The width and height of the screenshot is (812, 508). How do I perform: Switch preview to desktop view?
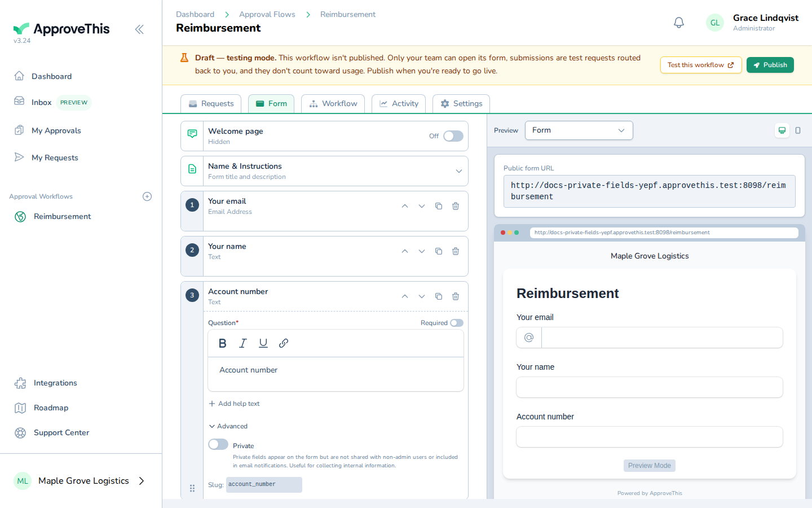782,130
